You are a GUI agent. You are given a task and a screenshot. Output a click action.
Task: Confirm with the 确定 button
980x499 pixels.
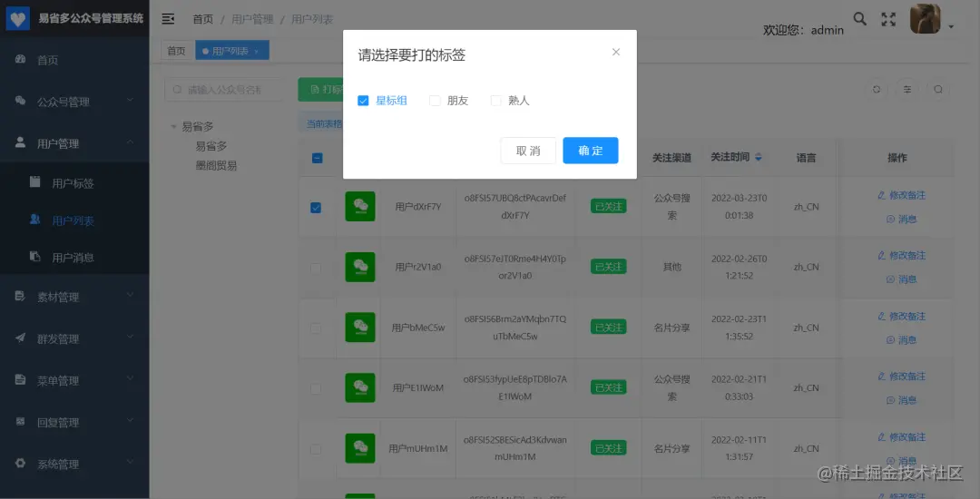click(591, 151)
